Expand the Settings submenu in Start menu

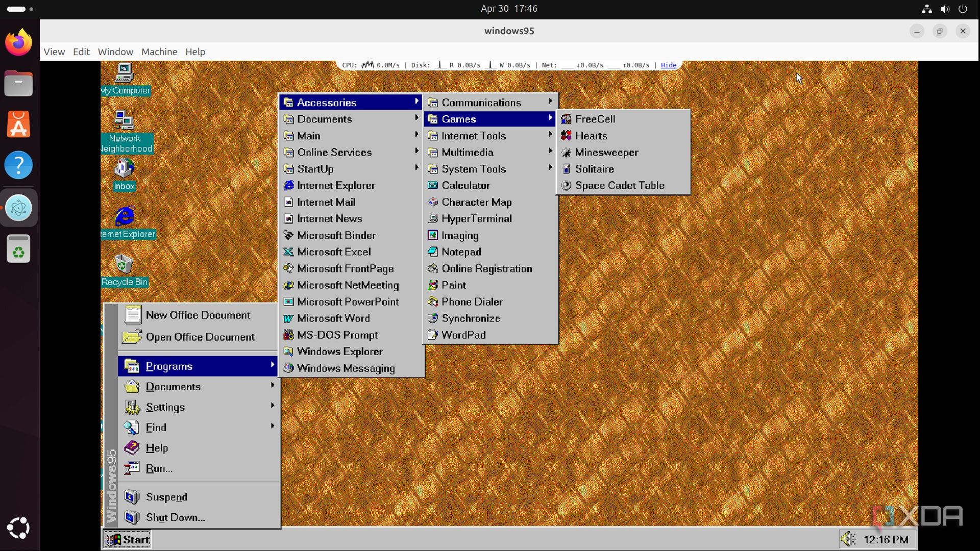[x=199, y=407]
